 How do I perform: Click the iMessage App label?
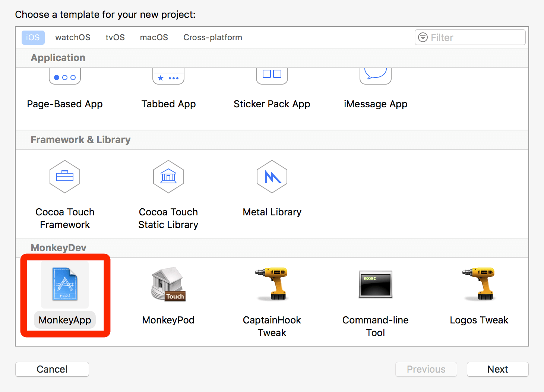(376, 104)
